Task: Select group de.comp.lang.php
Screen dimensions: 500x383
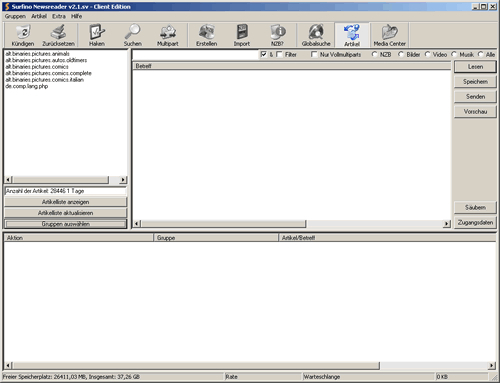Action: click(27, 86)
